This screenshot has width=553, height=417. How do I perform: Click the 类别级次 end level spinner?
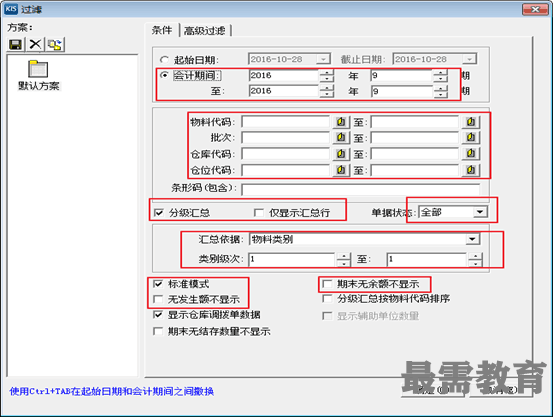point(475,259)
